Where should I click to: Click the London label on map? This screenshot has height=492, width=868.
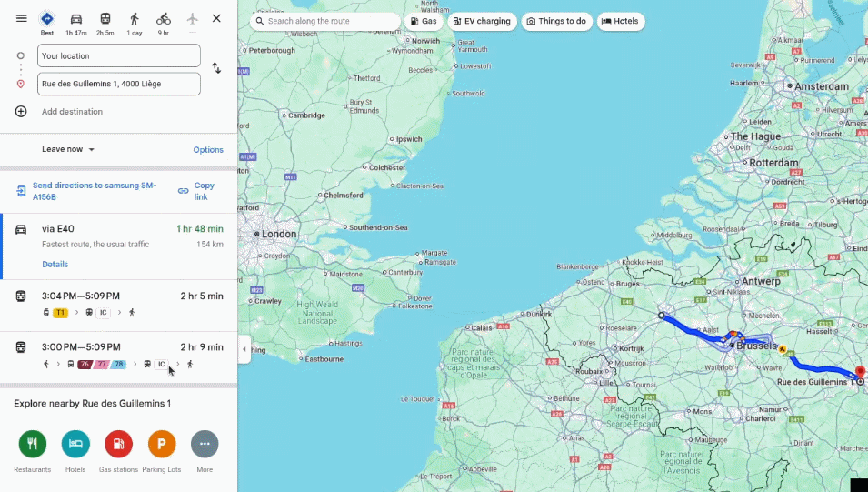click(x=279, y=234)
